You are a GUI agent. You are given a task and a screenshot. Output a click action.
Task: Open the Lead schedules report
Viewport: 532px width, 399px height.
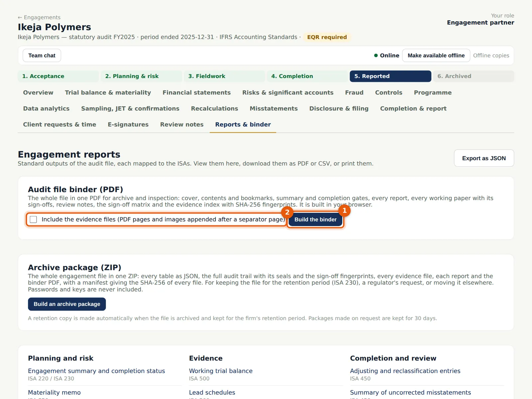pos(212,392)
